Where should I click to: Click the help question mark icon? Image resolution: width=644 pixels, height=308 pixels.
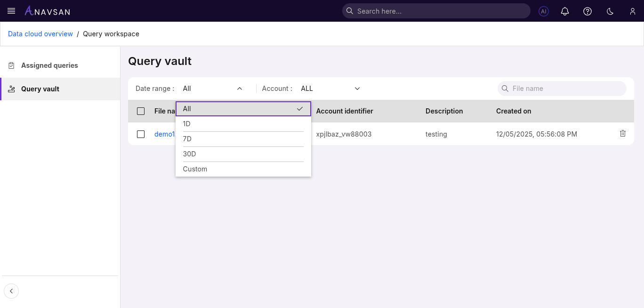tap(587, 11)
